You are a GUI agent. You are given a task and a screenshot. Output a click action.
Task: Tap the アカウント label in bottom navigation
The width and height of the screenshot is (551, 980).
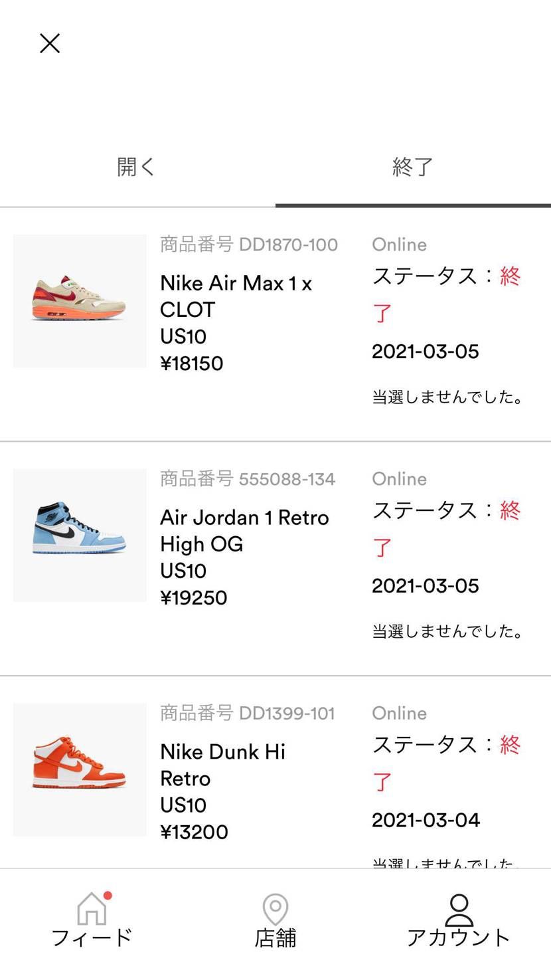(x=459, y=937)
